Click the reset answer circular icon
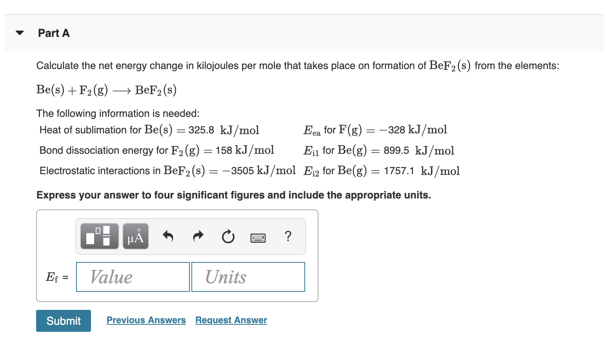Image resolution: width=604 pixels, height=364 pixels. click(x=228, y=237)
